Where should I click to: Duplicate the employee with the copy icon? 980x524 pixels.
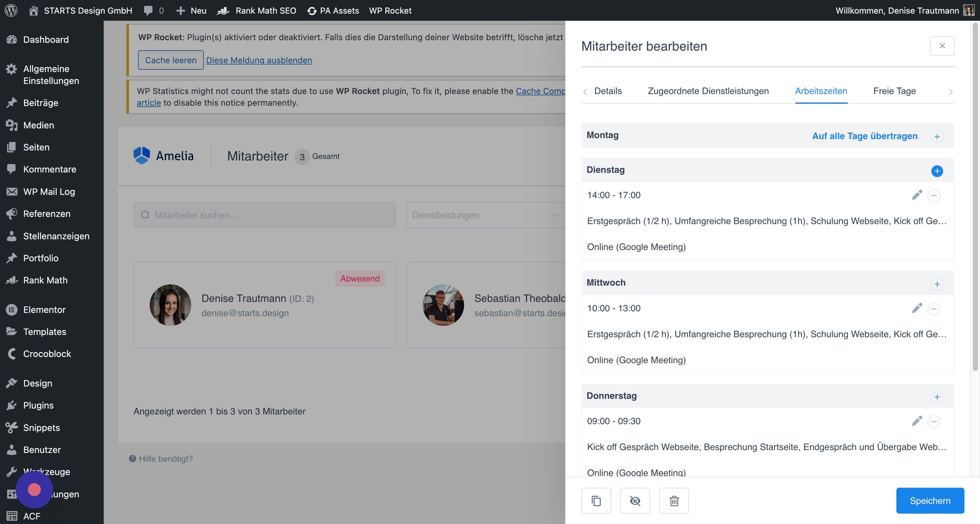pyautogui.click(x=596, y=500)
